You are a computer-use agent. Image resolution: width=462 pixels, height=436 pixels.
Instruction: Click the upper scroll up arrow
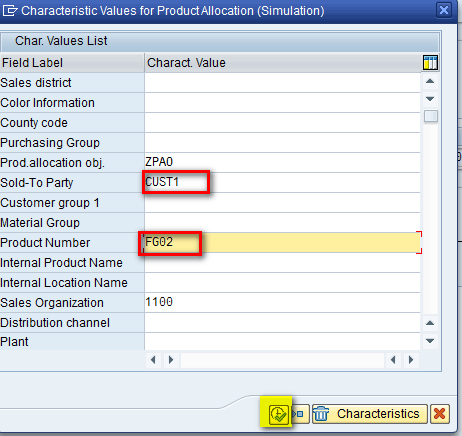click(430, 81)
